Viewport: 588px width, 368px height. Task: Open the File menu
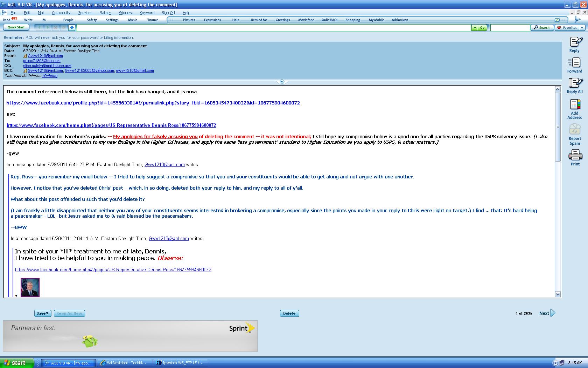[13, 13]
